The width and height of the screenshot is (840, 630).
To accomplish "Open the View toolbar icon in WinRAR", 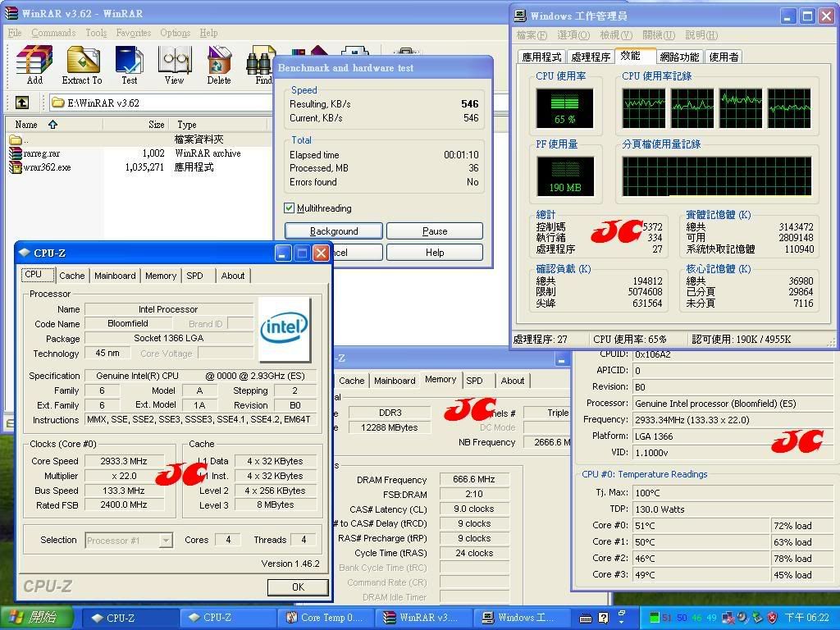I will pos(175,65).
